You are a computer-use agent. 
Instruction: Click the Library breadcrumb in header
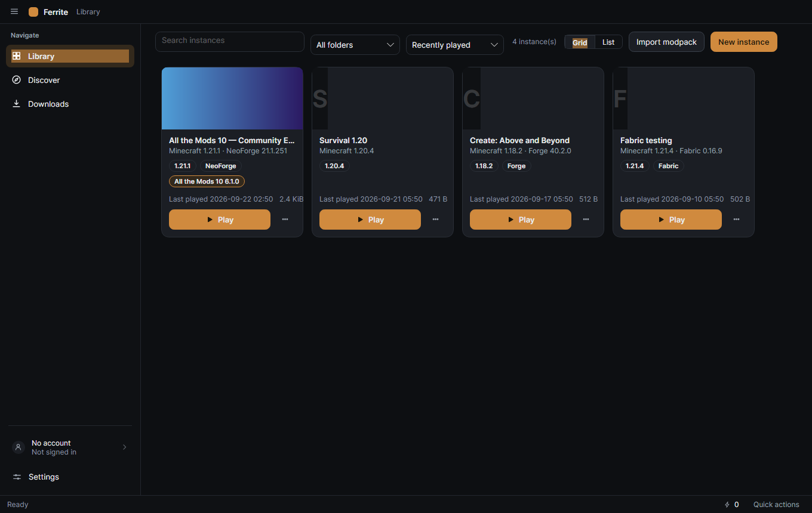pos(88,12)
